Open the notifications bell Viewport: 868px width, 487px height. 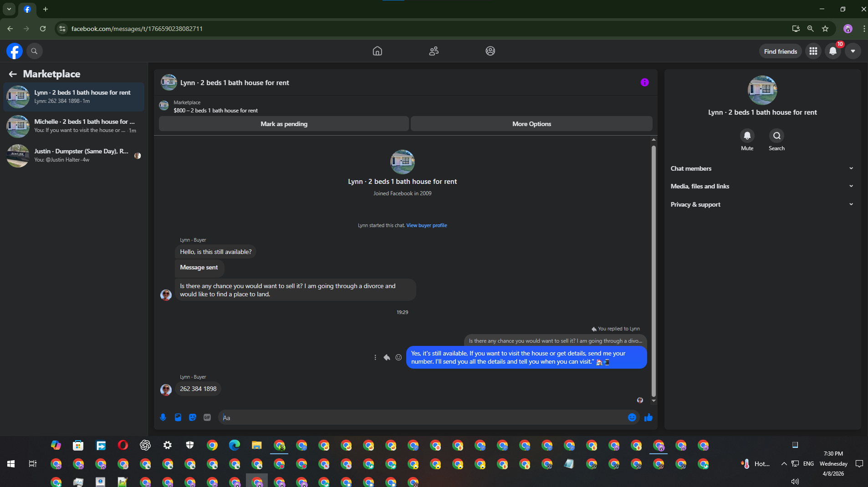tap(833, 51)
